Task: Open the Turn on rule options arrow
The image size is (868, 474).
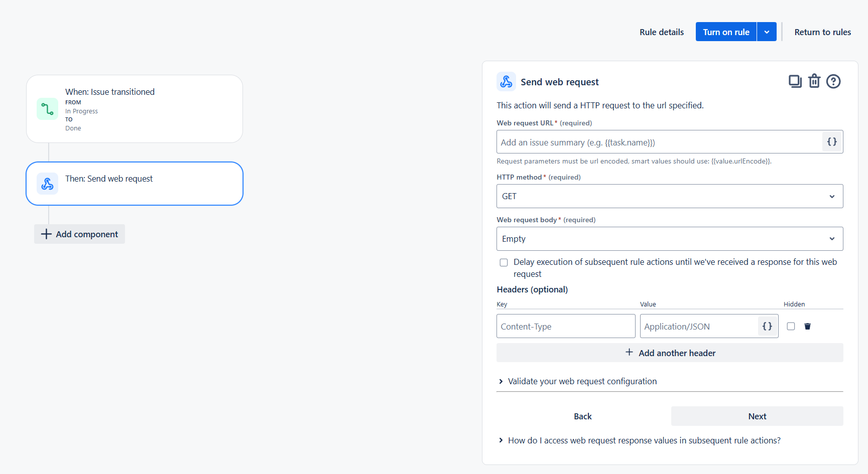Action: click(x=767, y=32)
